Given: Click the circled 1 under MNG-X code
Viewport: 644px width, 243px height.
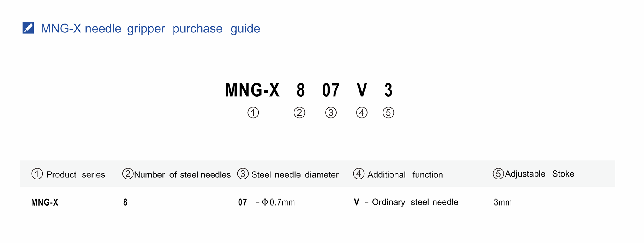Looking at the screenshot, I should pos(253,113).
